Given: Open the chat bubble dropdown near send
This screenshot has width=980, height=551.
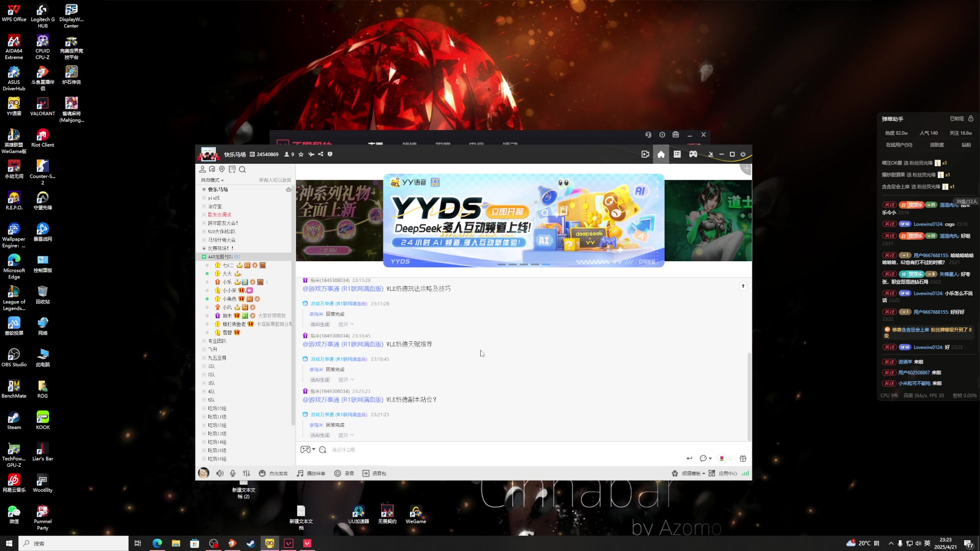Looking at the screenshot, I should [705, 458].
